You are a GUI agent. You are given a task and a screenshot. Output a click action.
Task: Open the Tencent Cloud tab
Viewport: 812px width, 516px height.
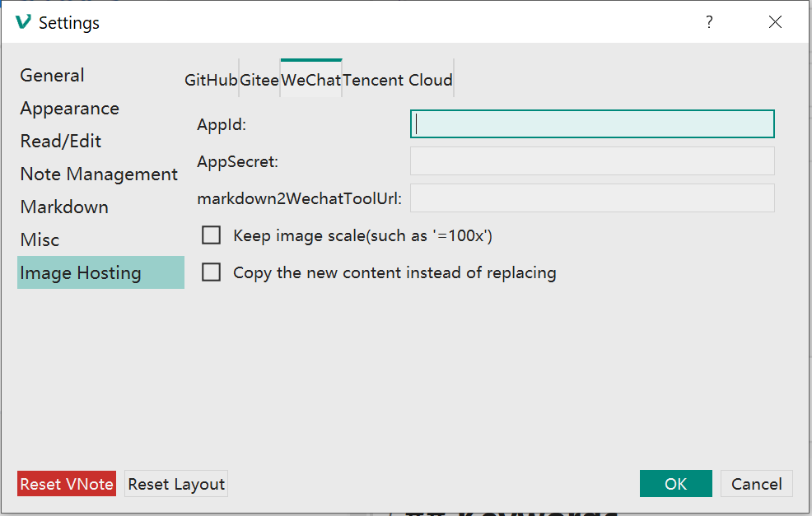[x=398, y=80]
